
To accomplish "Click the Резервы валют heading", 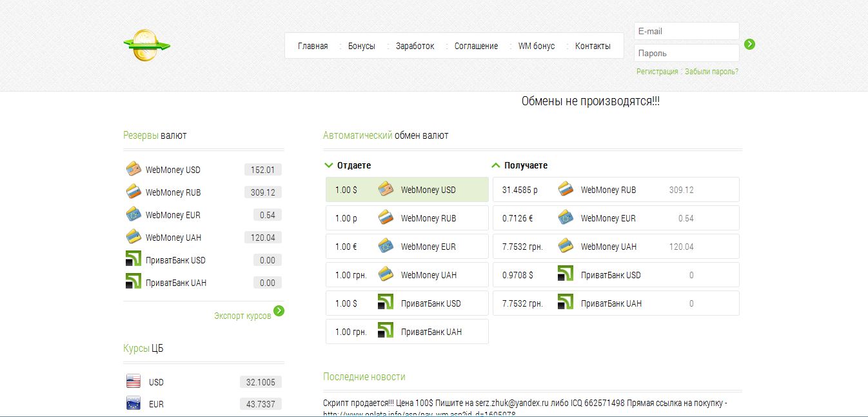I will [x=155, y=136].
